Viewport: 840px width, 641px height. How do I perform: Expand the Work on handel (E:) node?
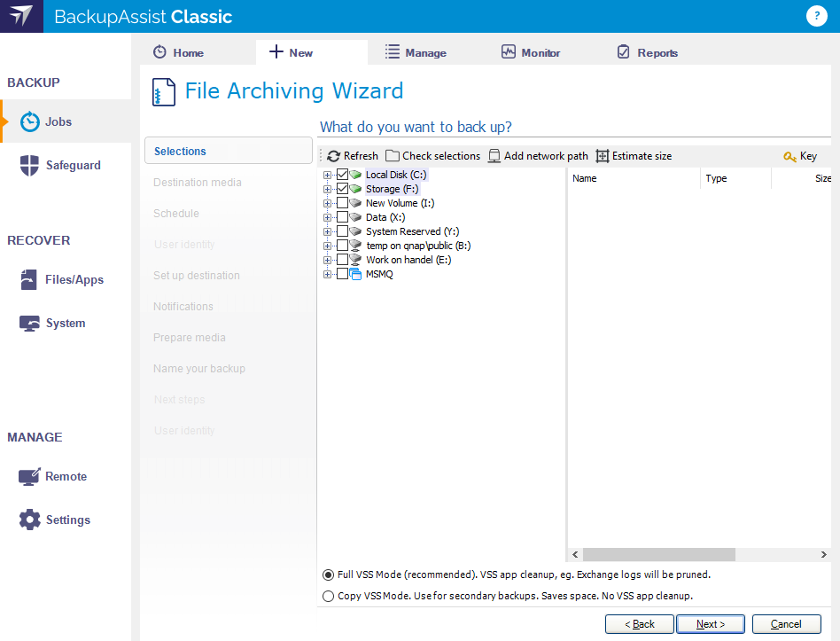coord(327,261)
